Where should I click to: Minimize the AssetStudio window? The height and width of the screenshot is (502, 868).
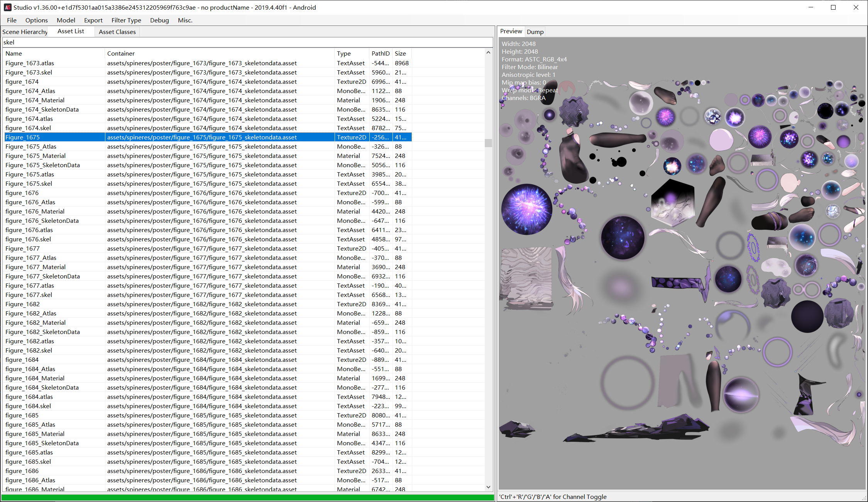pyautogui.click(x=811, y=7)
